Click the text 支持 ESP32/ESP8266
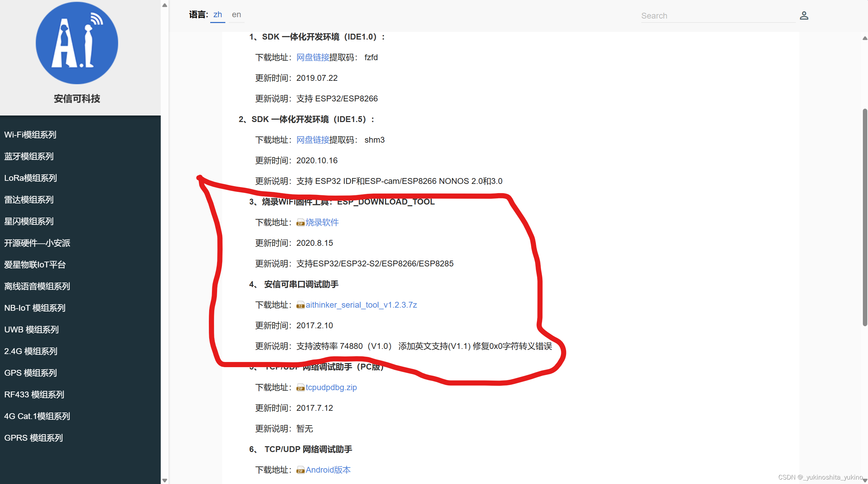Image resolution: width=868 pixels, height=484 pixels. pos(337,99)
